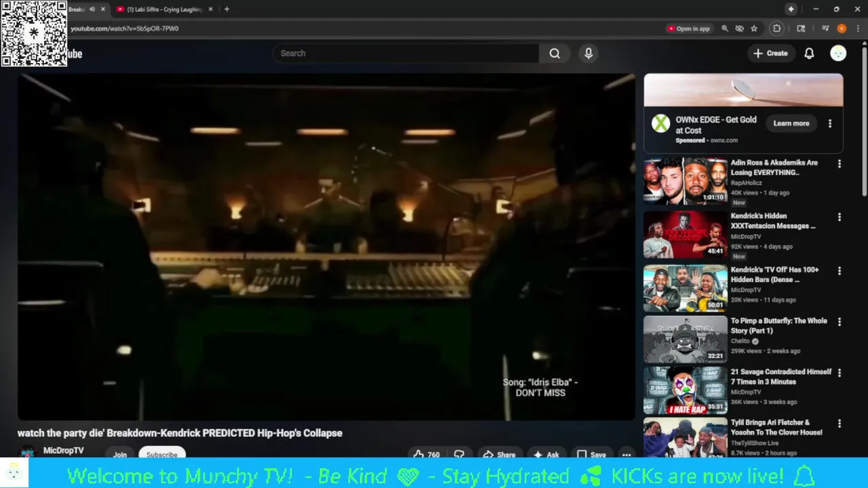This screenshot has height=488, width=868.
Task: Click the crossed-out eye icon in address bar
Action: (740, 28)
